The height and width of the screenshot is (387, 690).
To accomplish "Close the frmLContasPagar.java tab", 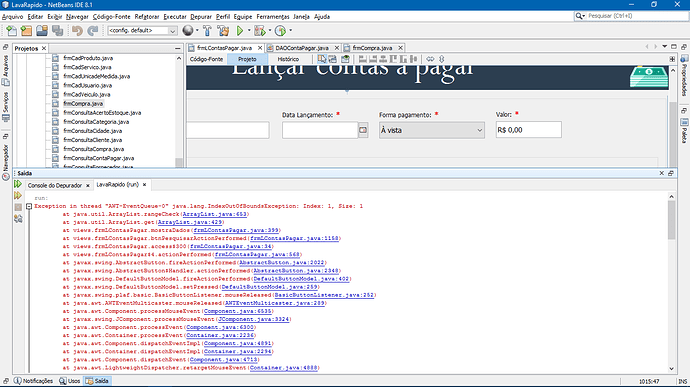I will [x=260, y=48].
